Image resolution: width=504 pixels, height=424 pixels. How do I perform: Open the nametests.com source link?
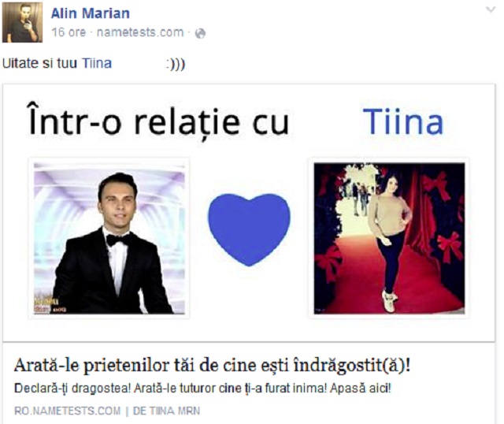140,32
